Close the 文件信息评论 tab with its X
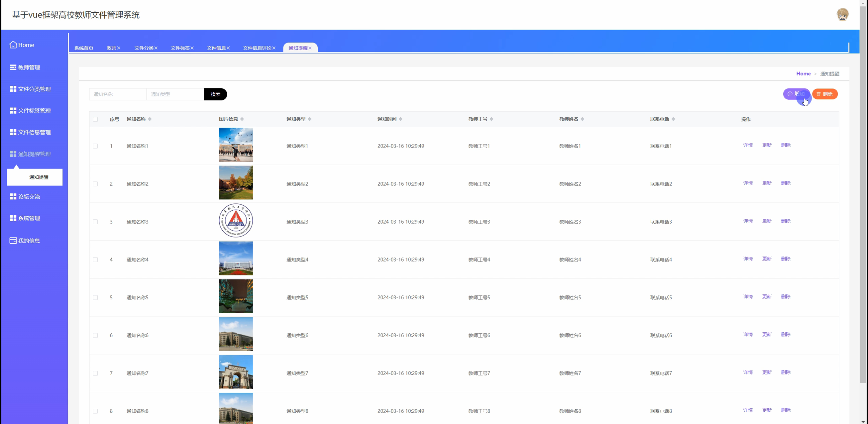The image size is (868, 424). pyautogui.click(x=274, y=48)
